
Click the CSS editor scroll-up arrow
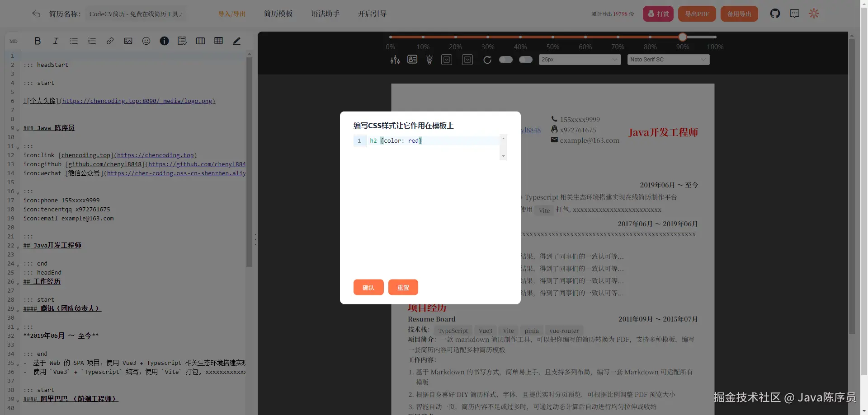click(x=503, y=138)
